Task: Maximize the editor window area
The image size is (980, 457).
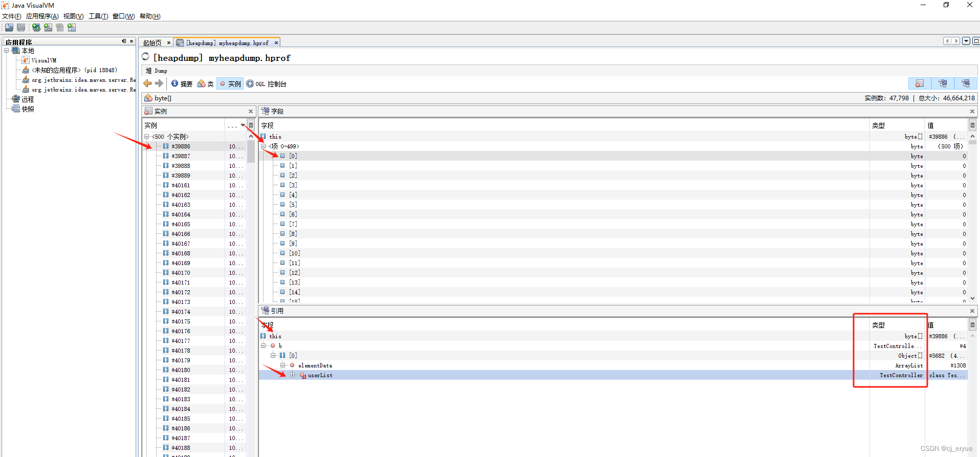Action: 976,41
